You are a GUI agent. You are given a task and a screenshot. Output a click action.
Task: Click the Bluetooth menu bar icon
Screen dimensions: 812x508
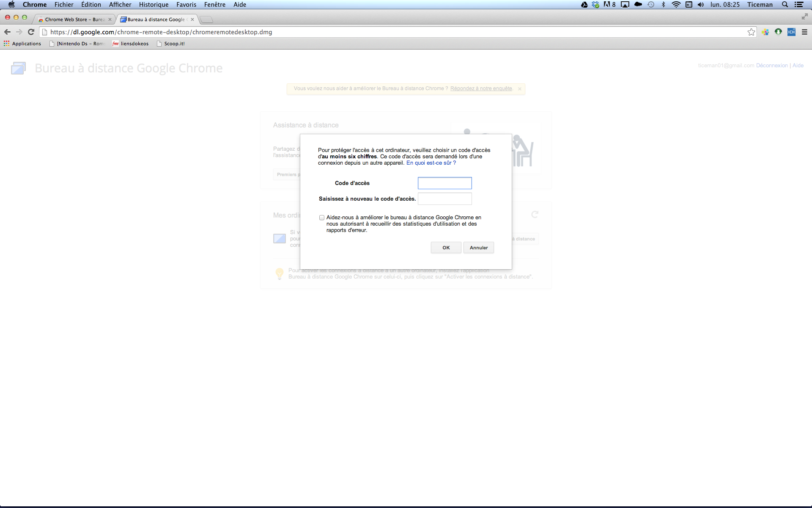663,5
